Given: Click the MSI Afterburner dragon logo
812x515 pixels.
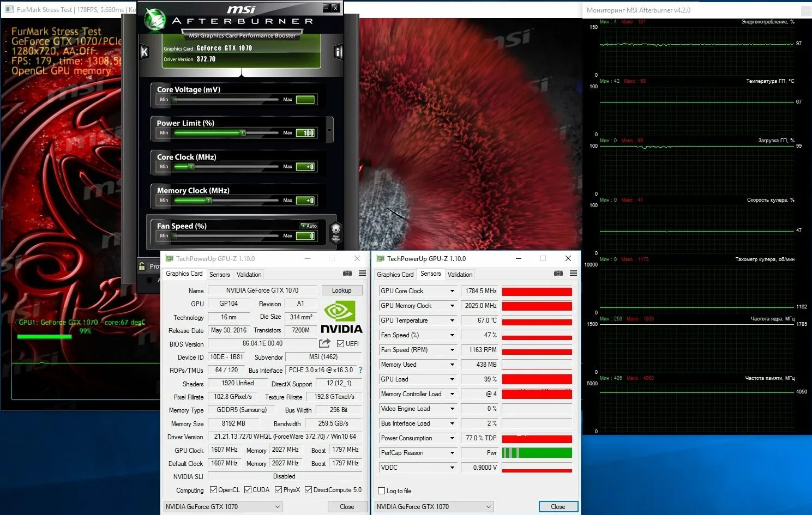Looking at the screenshot, I should 155,21.
